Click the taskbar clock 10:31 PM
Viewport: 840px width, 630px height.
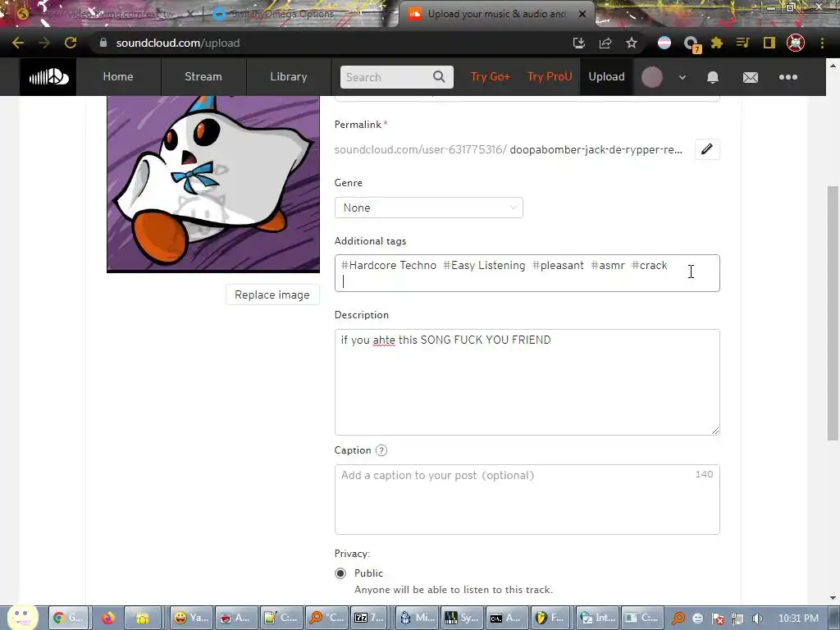tap(798, 619)
